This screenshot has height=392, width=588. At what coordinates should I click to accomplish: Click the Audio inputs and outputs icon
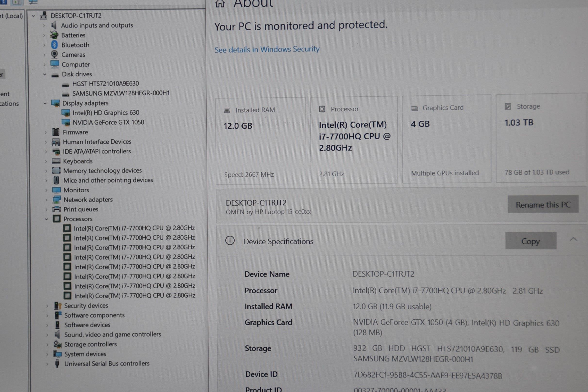pos(54,25)
